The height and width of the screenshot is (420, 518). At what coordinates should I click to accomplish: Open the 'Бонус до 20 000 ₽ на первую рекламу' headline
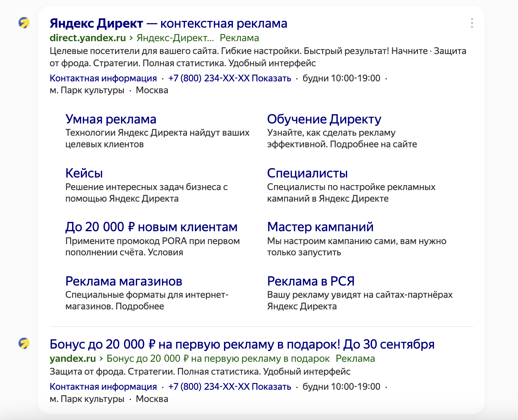(242, 344)
